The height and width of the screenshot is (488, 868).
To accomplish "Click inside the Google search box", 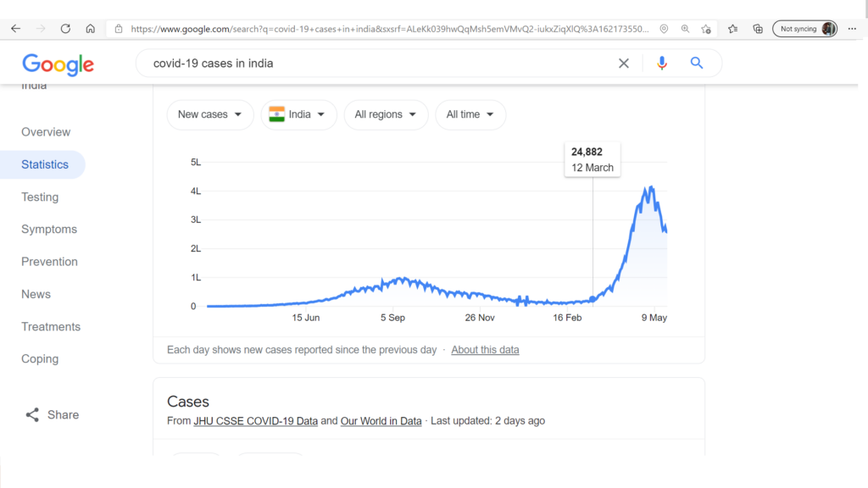I will click(382, 64).
